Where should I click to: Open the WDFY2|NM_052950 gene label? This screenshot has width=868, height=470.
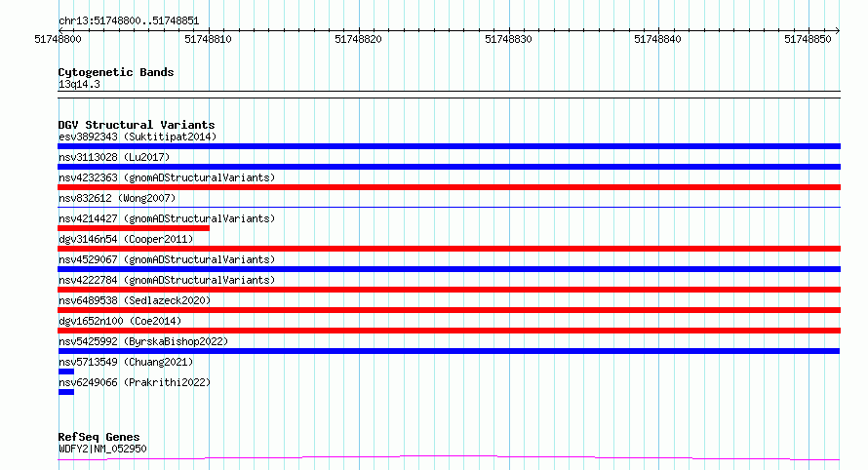102,449
